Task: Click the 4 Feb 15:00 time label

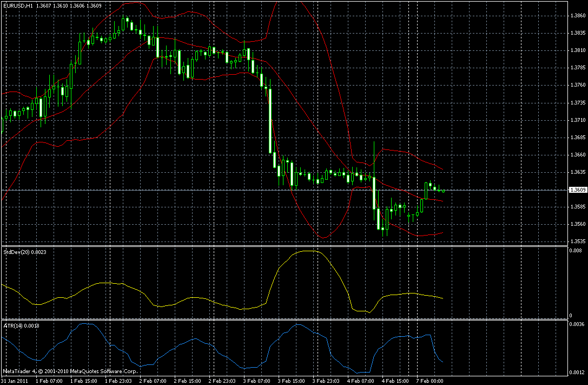Action: (x=395, y=381)
